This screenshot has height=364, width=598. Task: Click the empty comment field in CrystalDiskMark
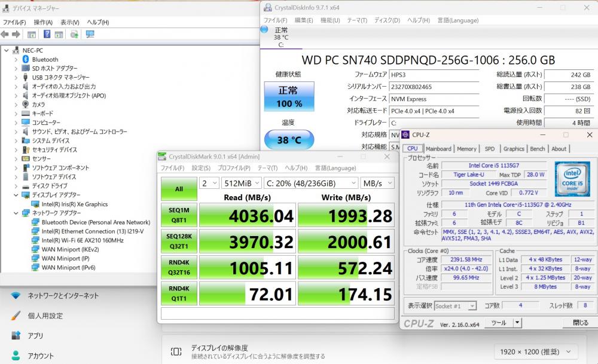click(x=277, y=313)
